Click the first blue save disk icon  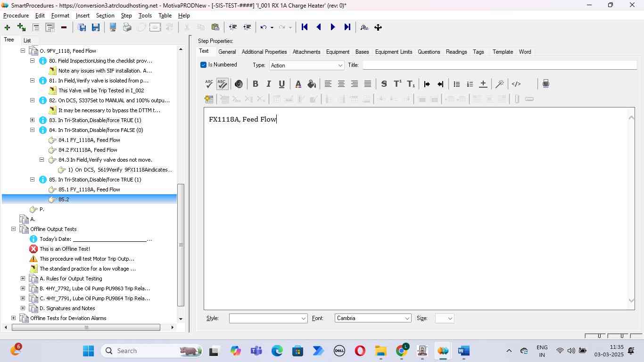click(x=82, y=27)
